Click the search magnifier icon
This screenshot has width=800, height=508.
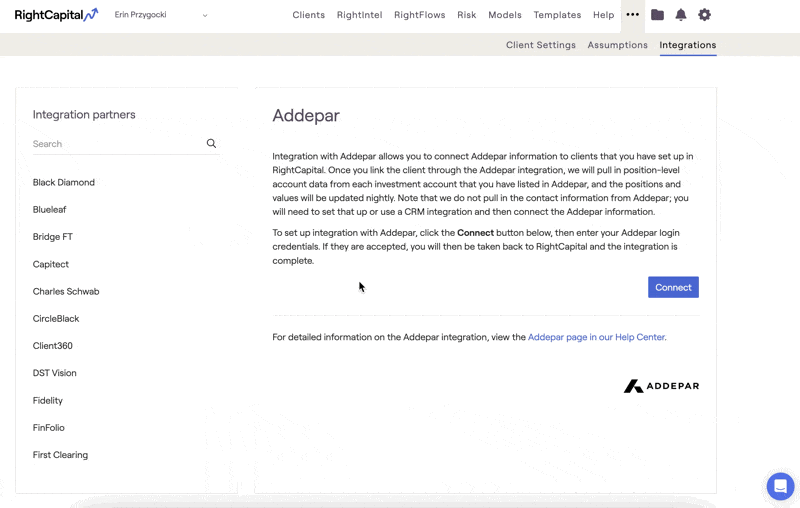tap(211, 143)
